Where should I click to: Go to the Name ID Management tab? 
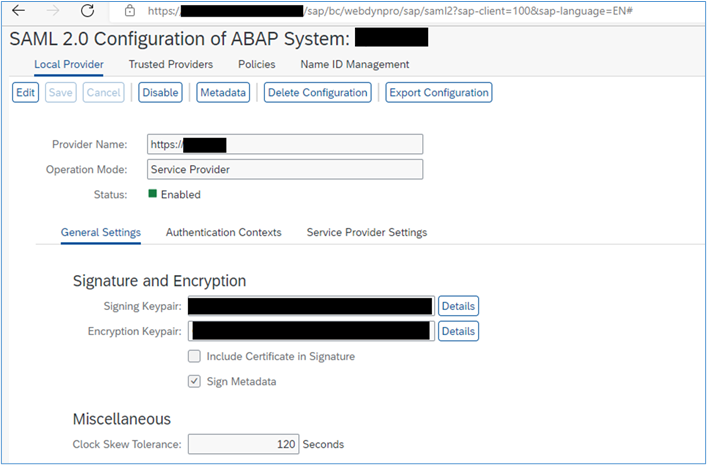pyautogui.click(x=355, y=64)
